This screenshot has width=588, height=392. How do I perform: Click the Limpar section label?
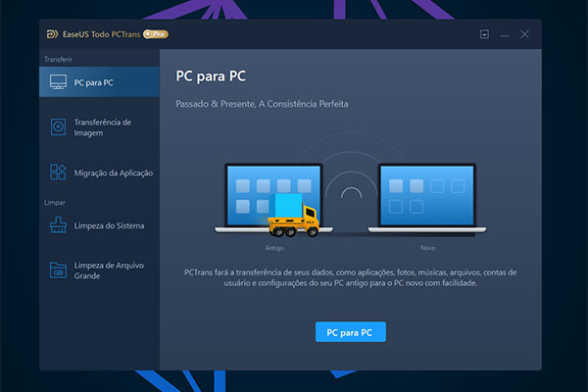point(55,203)
